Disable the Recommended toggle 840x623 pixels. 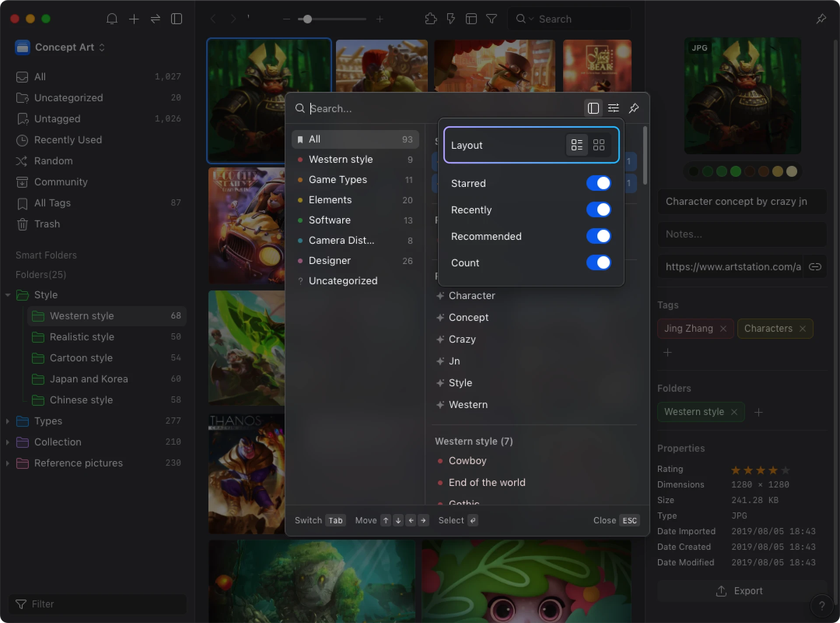598,236
